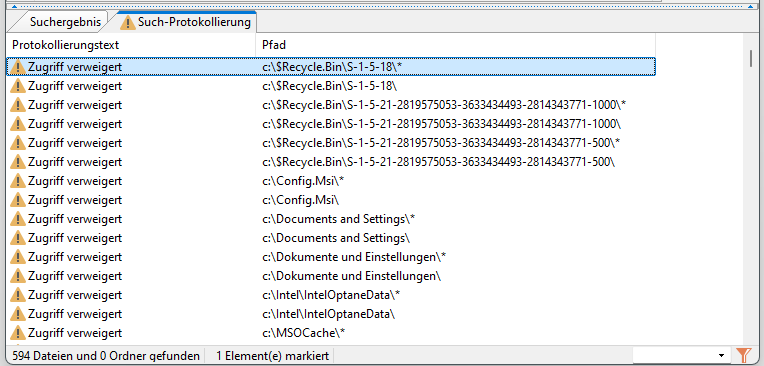Click warning icon of IntelOptaneData\ row
Image resolution: width=764 pixels, height=366 pixels.
(18, 314)
